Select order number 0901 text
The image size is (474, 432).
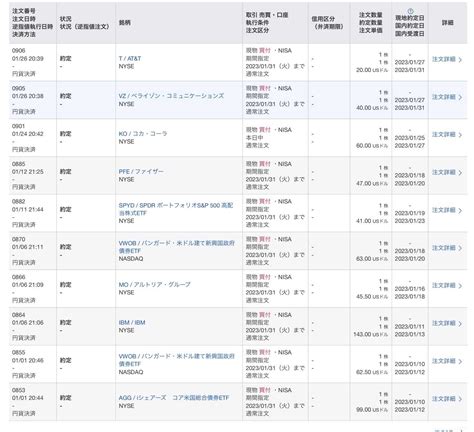19,126
